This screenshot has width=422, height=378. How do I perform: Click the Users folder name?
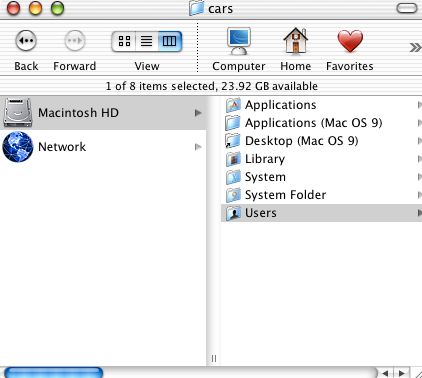(261, 213)
